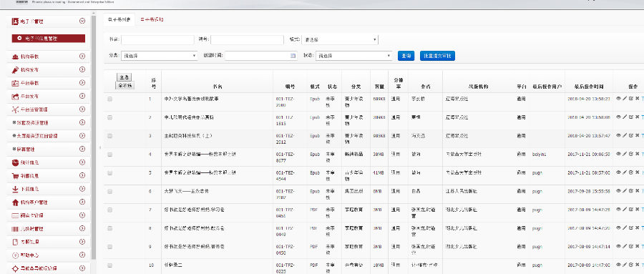View book row 3 with eye icon
Viewport: 644px width, 274px height.
(618, 135)
